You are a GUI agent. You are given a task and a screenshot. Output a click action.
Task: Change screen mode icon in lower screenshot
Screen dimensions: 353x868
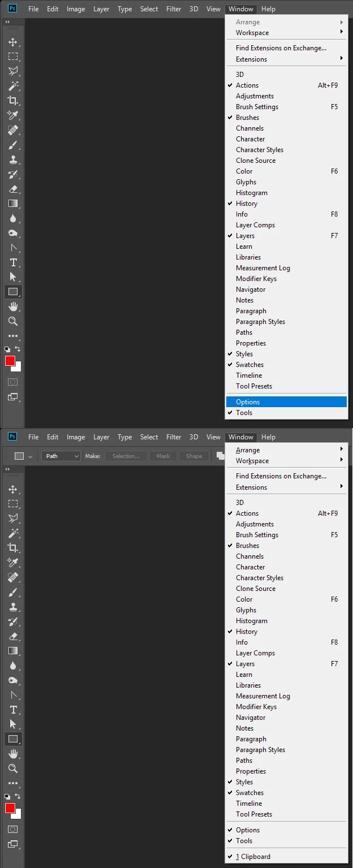point(12,844)
